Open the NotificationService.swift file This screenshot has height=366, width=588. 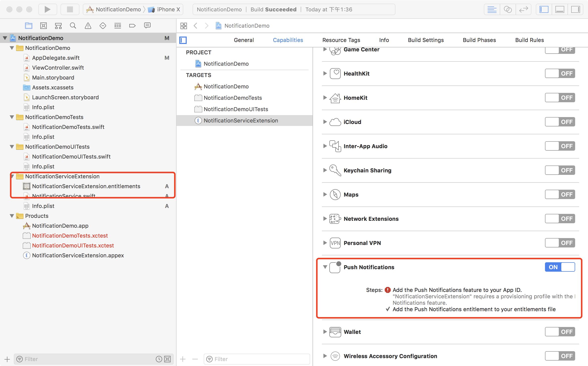(x=63, y=196)
